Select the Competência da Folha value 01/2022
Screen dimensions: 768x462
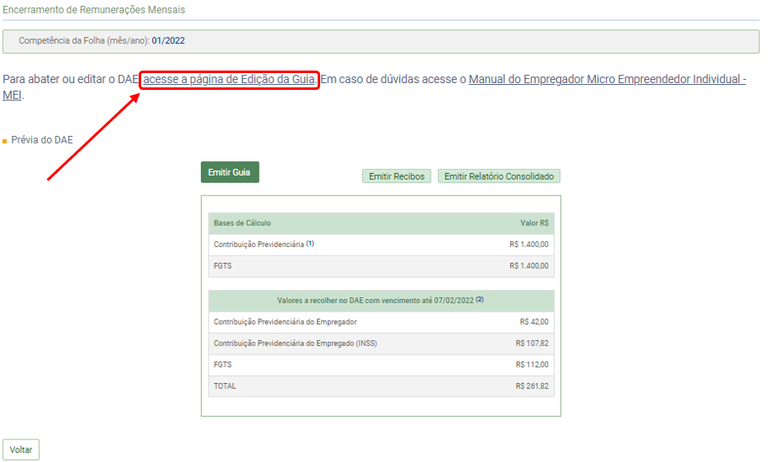pyautogui.click(x=168, y=41)
